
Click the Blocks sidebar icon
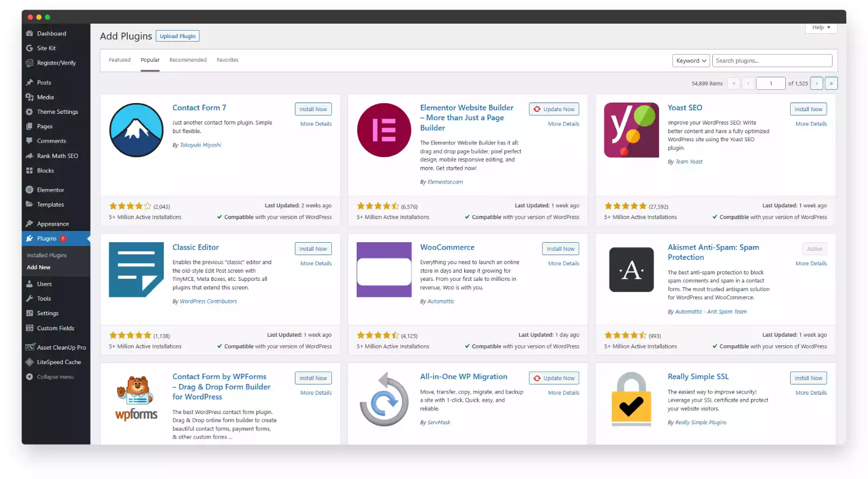click(30, 171)
